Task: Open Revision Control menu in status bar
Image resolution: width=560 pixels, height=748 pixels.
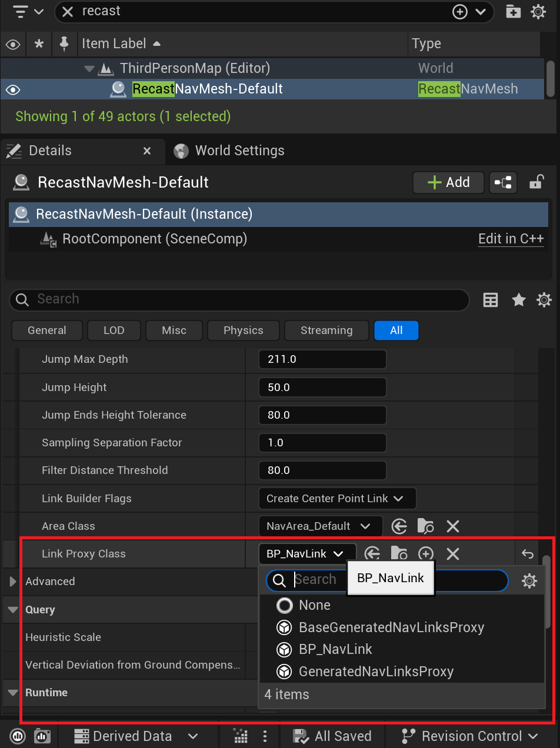Action: [469, 736]
